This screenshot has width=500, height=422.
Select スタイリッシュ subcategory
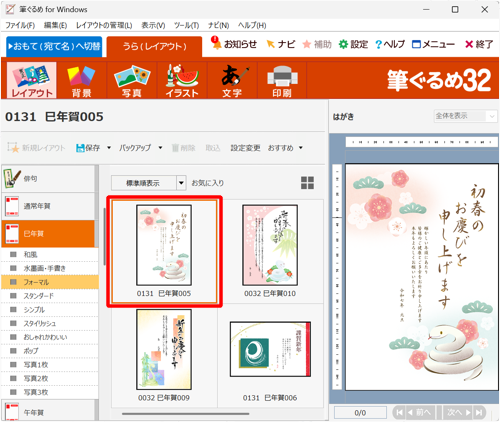coord(50,323)
